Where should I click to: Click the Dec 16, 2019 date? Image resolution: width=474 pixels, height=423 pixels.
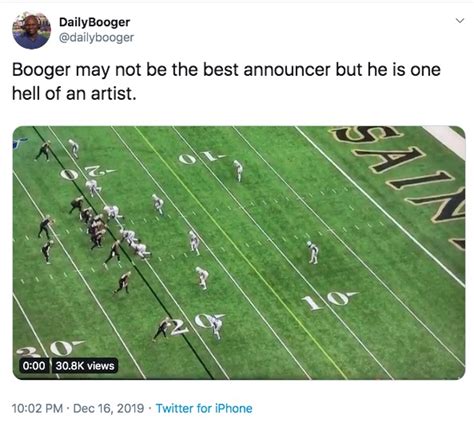[x=108, y=408]
